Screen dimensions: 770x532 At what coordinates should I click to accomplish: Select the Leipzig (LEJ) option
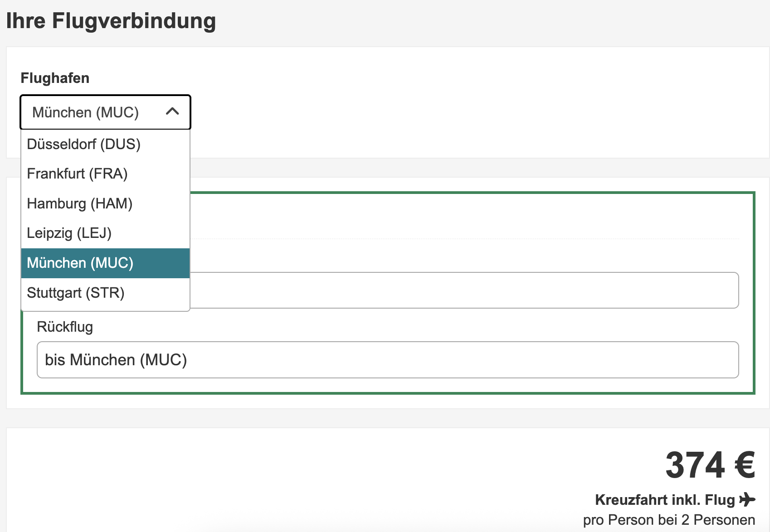point(69,233)
